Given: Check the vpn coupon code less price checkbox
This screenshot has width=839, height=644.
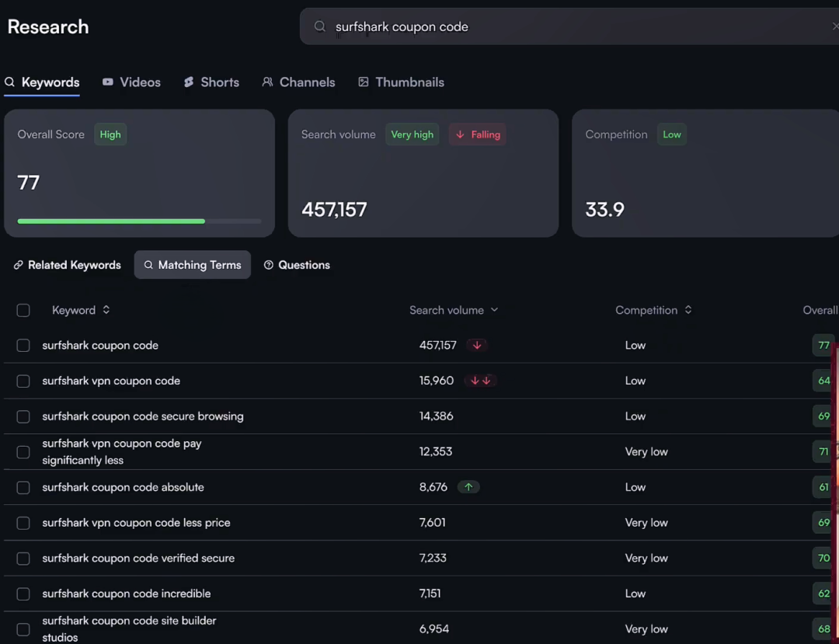Looking at the screenshot, I should click(x=23, y=523).
